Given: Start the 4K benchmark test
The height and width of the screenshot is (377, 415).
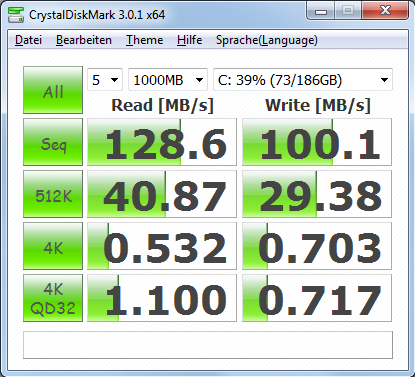Looking at the screenshot, I should pos(53,246).
